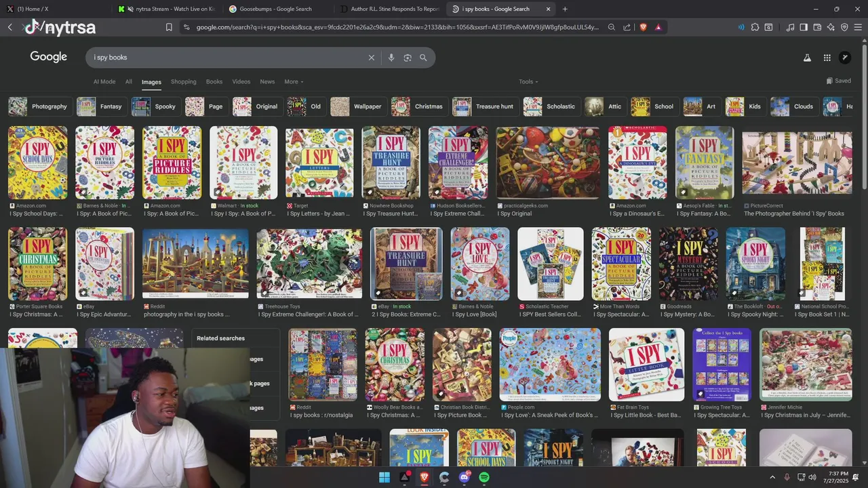Select the Clouds filter chip
Screen dimensions: 868x488
(793, 106)
